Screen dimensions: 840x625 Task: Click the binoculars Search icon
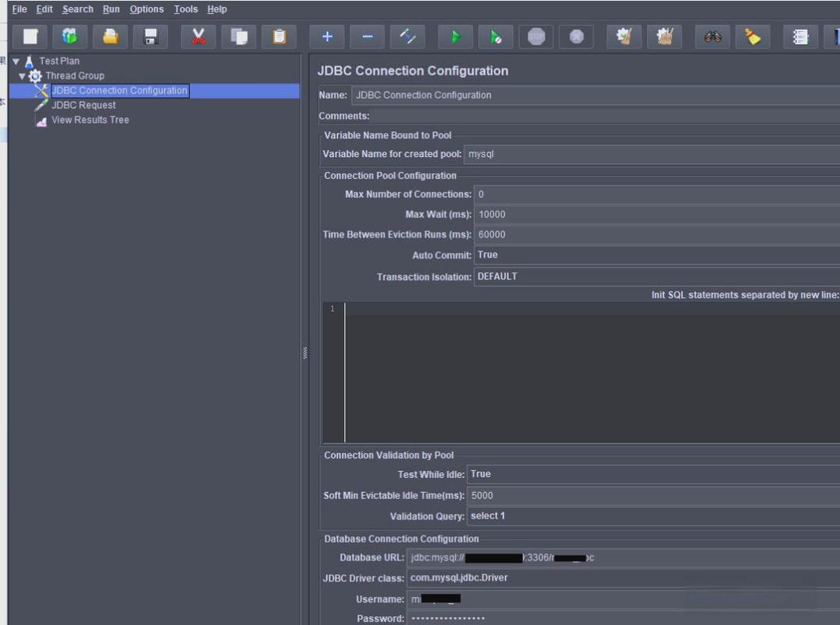point(712,37)
